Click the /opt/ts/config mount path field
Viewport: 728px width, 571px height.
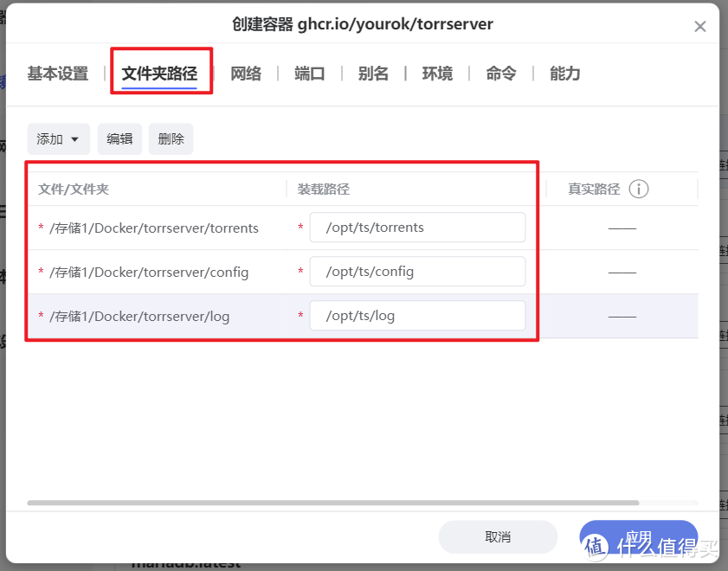[417, 271]
